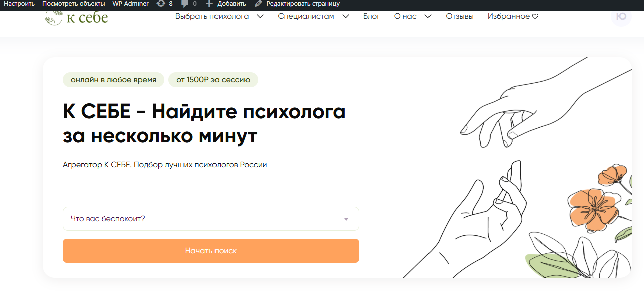This screenshot has width=644, height=307.
Task: Open WP Adminer from the admin bar
Action: coord(130,4)
